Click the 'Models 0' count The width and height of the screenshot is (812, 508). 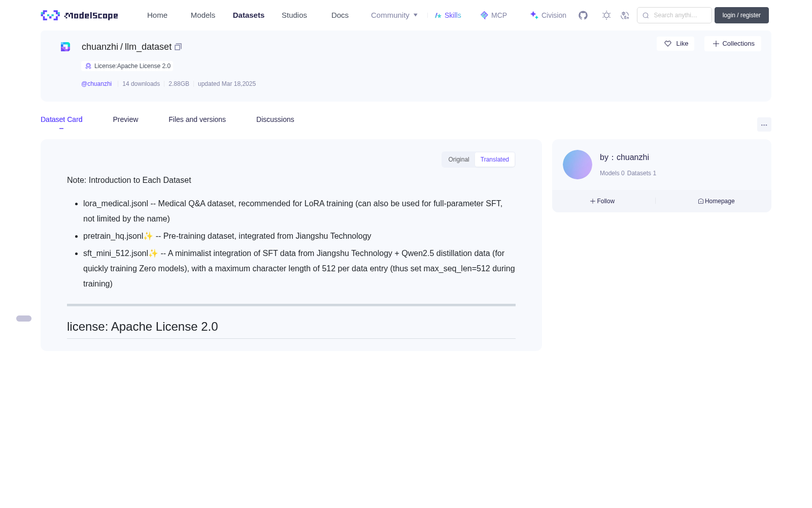point(612,173)
